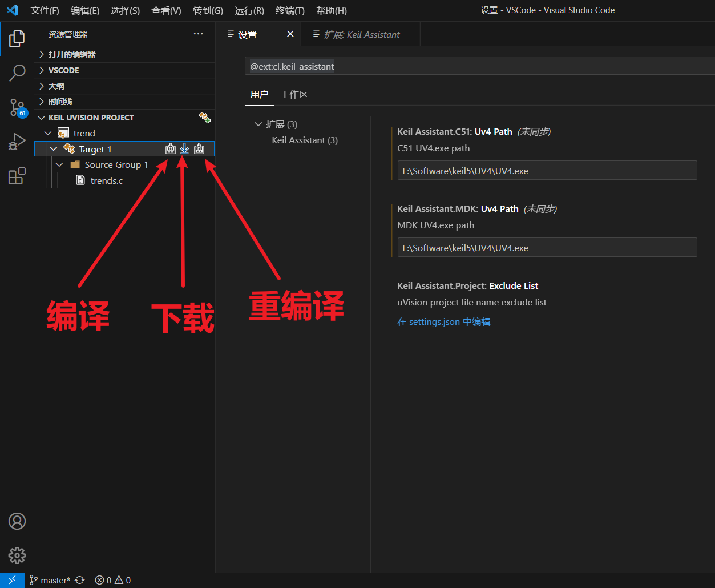The height and width of the screenshot is (588, 715).
Task: Open the 终端(T) menu
Action: click(x=290, y=10)
